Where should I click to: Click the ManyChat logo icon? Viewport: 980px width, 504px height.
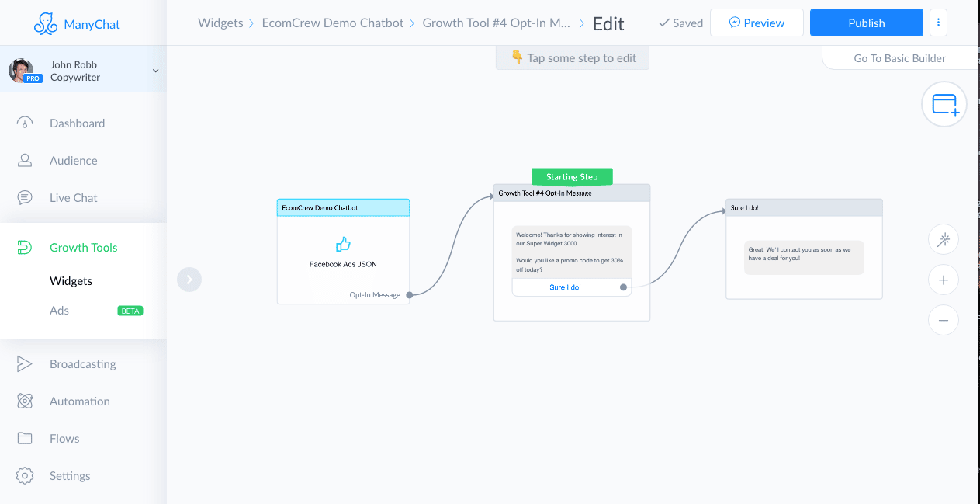click(46, 24)
